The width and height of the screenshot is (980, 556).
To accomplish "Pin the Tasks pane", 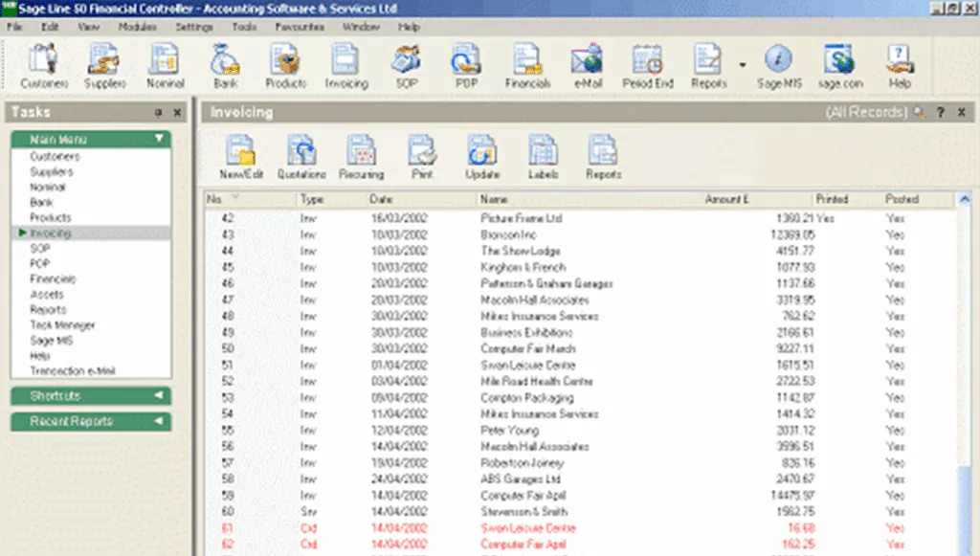I will point(158,113).
